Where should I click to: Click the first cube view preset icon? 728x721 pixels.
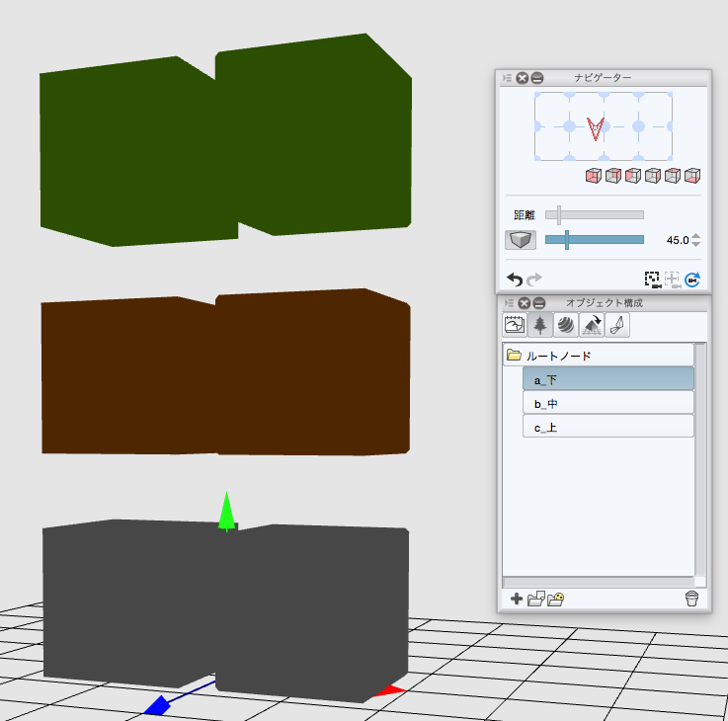click(593, 176)
